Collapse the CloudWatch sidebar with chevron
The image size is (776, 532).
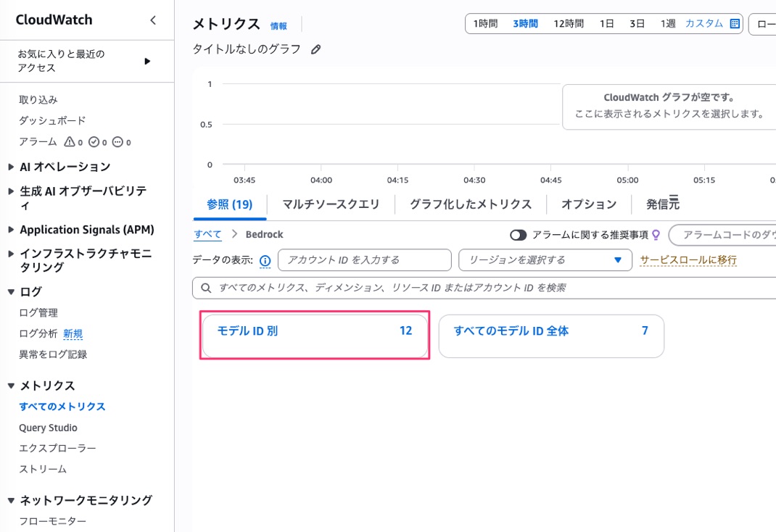coord(153,20)
